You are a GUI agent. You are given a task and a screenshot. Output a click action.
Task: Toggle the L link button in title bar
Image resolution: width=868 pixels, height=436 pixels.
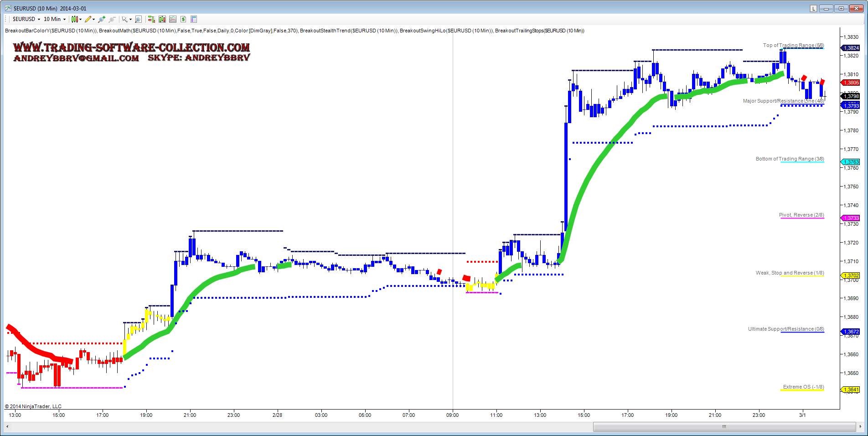(813, 8)
